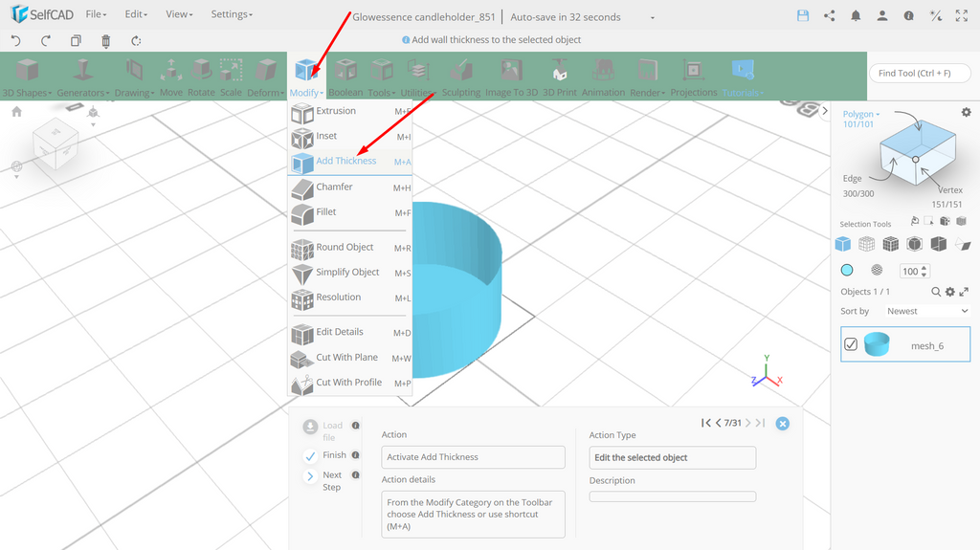Close the tutorial panel
The image size is (980, 550).
click(783, 424)
